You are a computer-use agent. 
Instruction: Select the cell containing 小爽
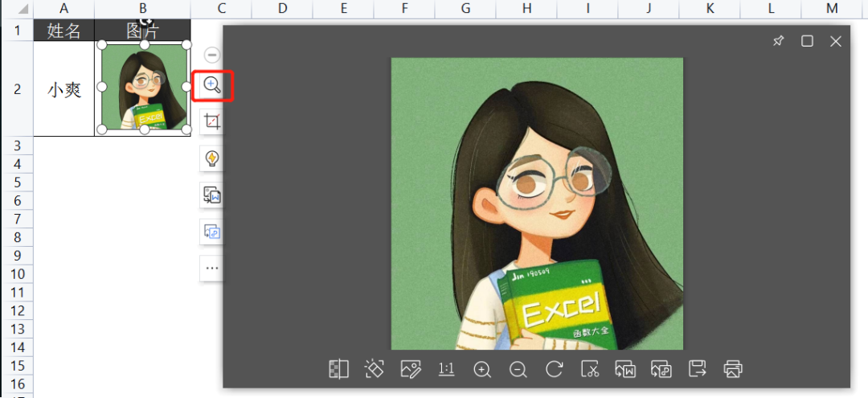click(x=64, y=89)
